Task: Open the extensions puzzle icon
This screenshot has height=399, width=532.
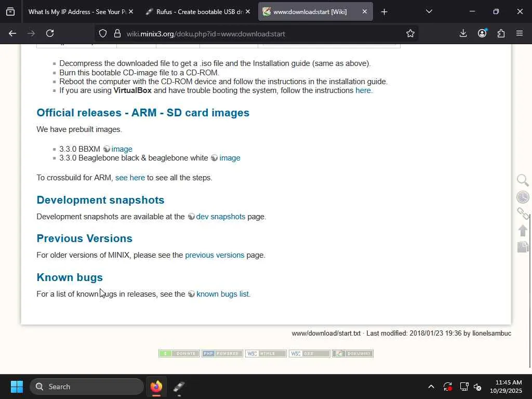Action: [x=501, y=33]
